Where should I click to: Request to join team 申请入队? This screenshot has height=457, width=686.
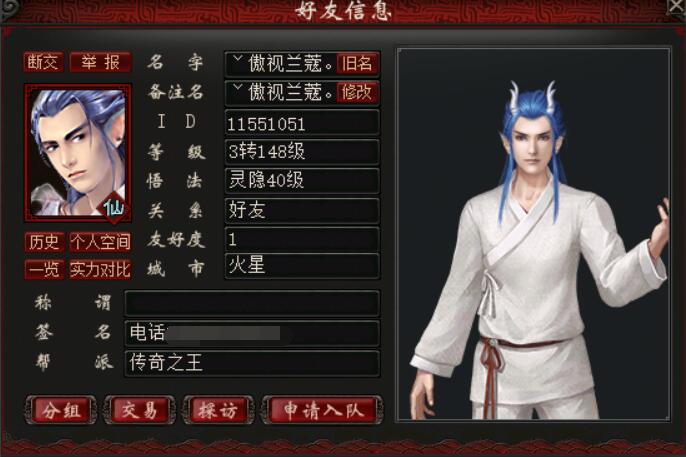(323, 410)
